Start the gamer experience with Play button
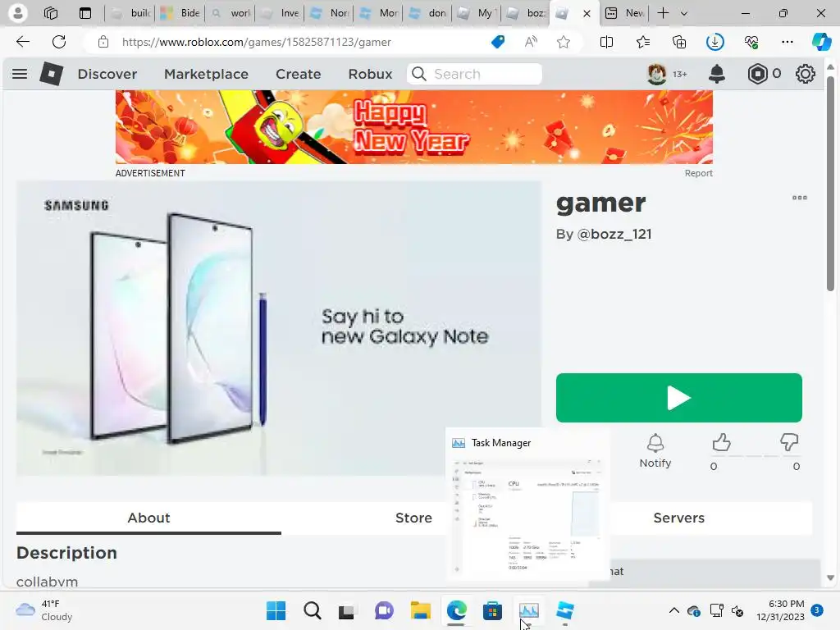Image resolution: width=840 pixels, height=630 pixels. tap(678, 398)
